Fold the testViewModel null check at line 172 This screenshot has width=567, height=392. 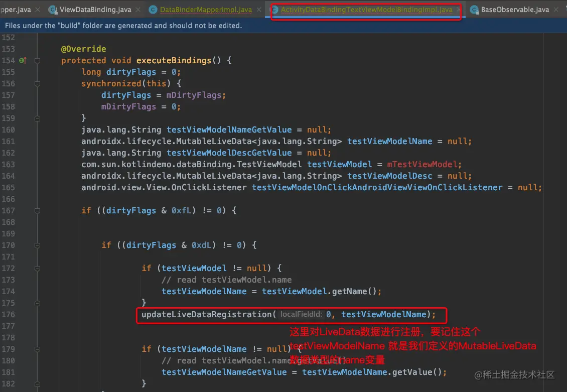coord(37,269)
